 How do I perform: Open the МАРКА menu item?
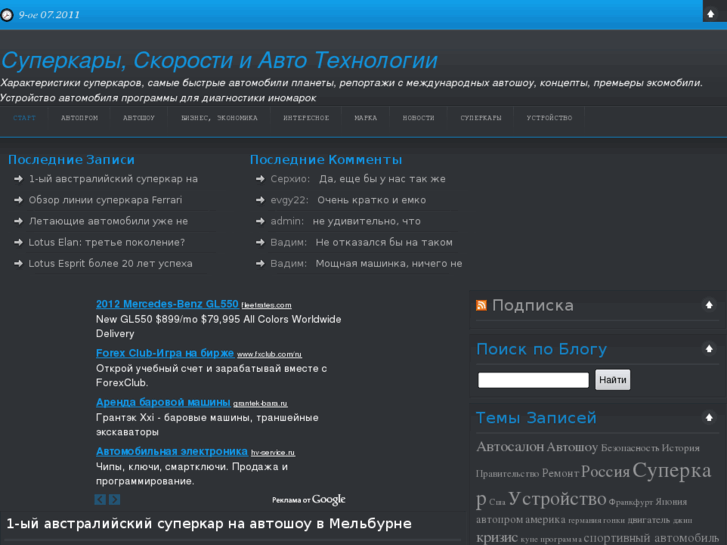point(365,118)
